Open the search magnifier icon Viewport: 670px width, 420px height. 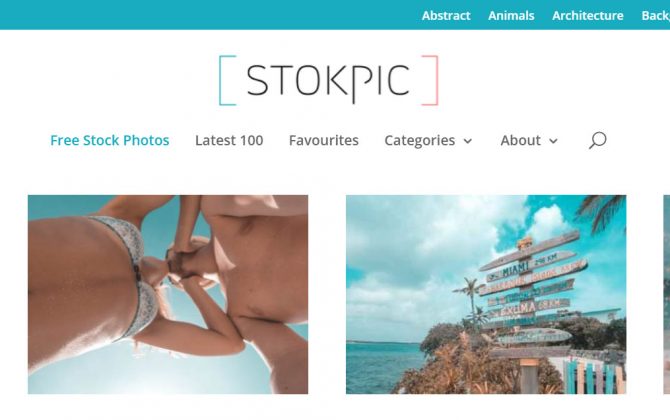pyautogui.click(x=597, y=140)
